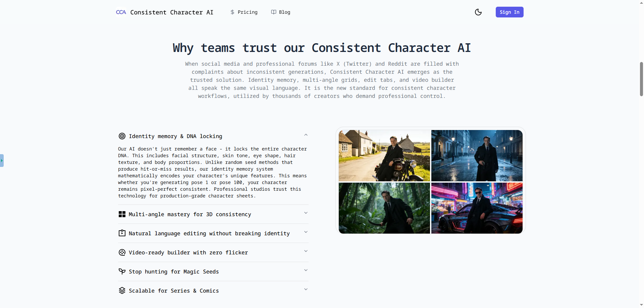Click the clipboard icon for Natural language editing
Screen dimensions: 644x308
tap(122, 233)
